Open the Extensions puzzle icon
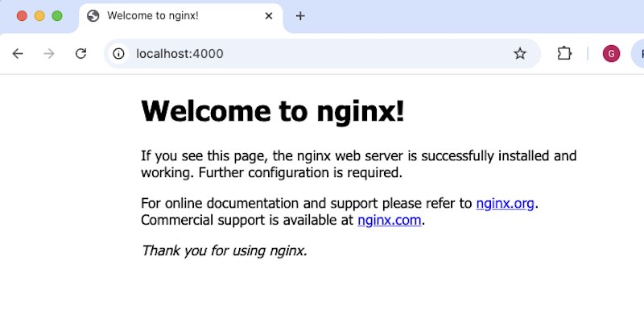The image size is (644, 310). click(564, 53)
